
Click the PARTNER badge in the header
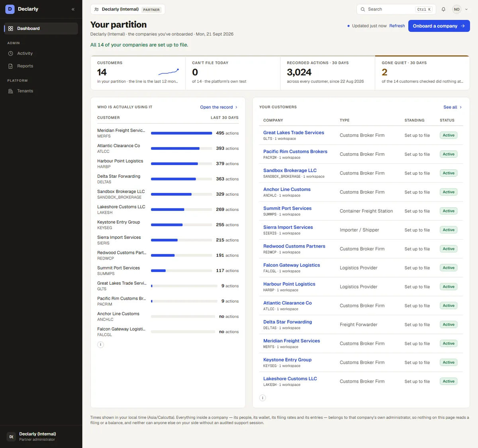pyautogui.click(x=151, y=10)
